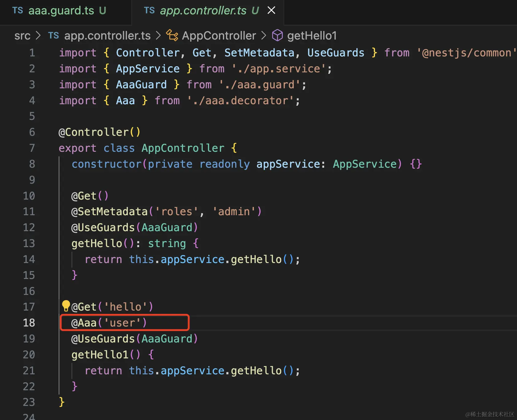The image size is (517, 420).
Task: Expand the chevron after src breadcrumb
Action: (38, 36)
